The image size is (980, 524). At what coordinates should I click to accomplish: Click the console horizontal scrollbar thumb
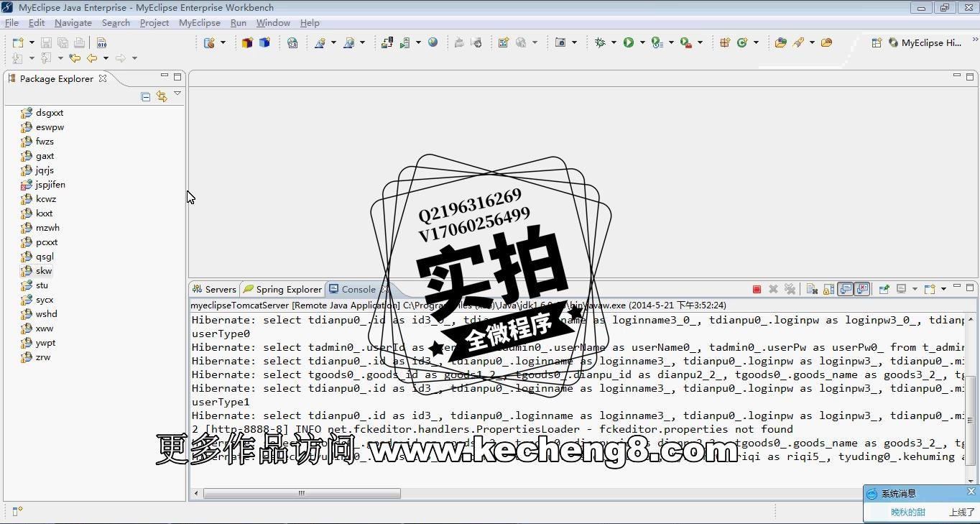click(x=302, y=493)
